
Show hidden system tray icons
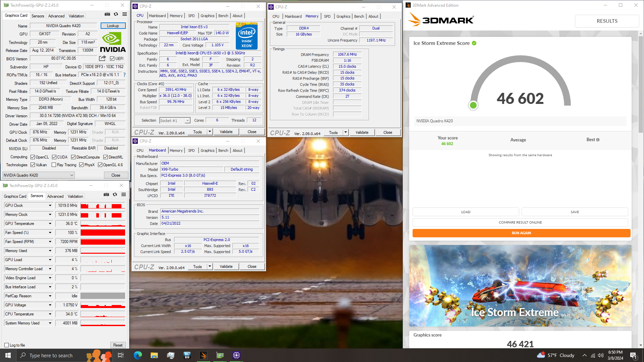point(585,355)
